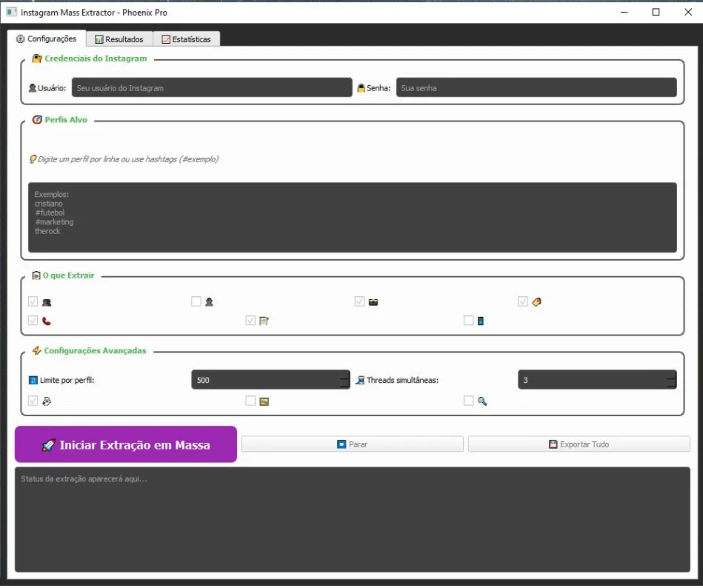Close the Instagram Mass Extractor window
Screen dimensions: 703x588
[687, 12]
